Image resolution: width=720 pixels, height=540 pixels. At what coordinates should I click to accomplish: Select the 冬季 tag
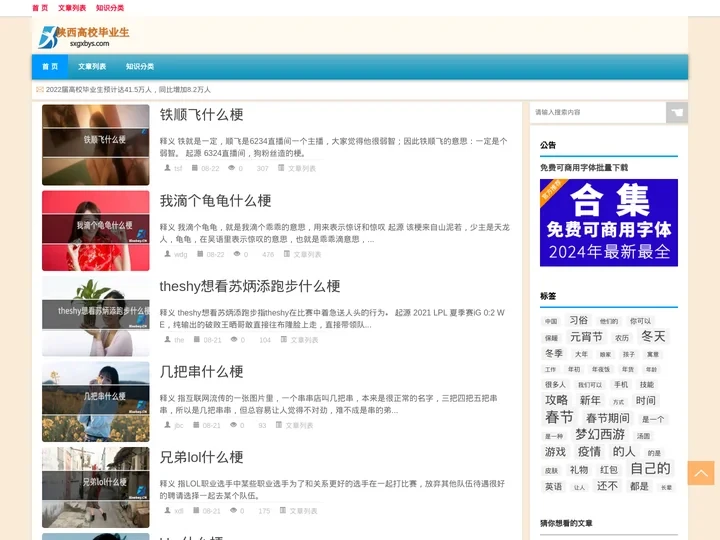(x=553, y=353)
